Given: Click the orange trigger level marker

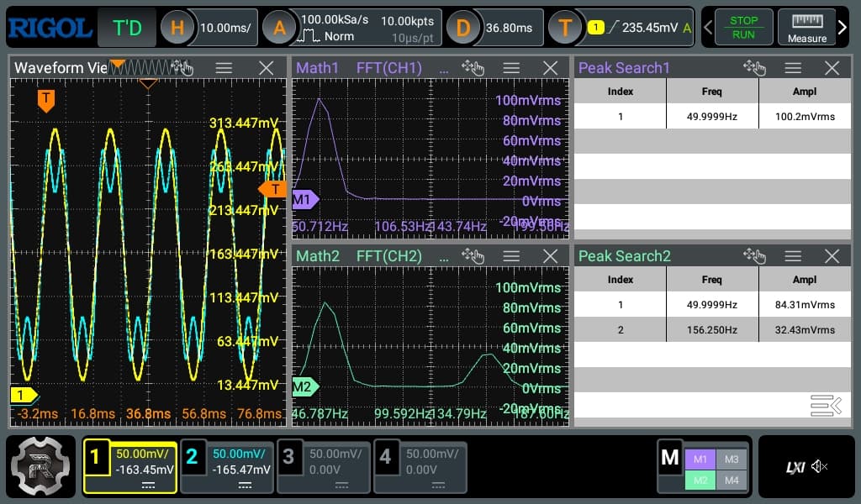Looking at the screenshot, I should click(x=274, y=189).
